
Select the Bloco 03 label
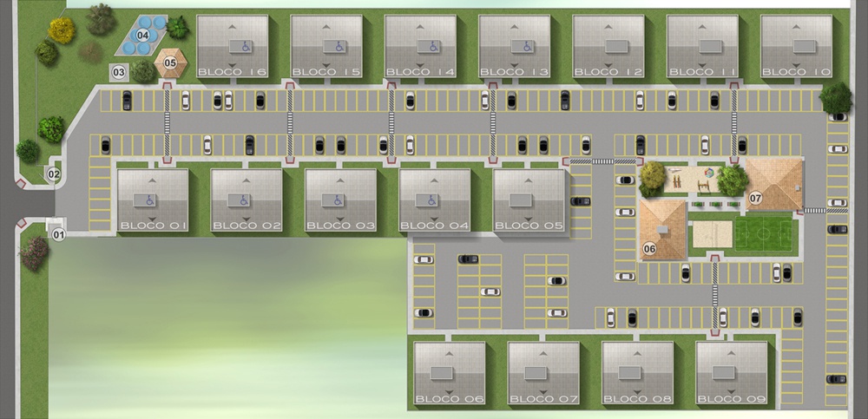click(340, 226)
